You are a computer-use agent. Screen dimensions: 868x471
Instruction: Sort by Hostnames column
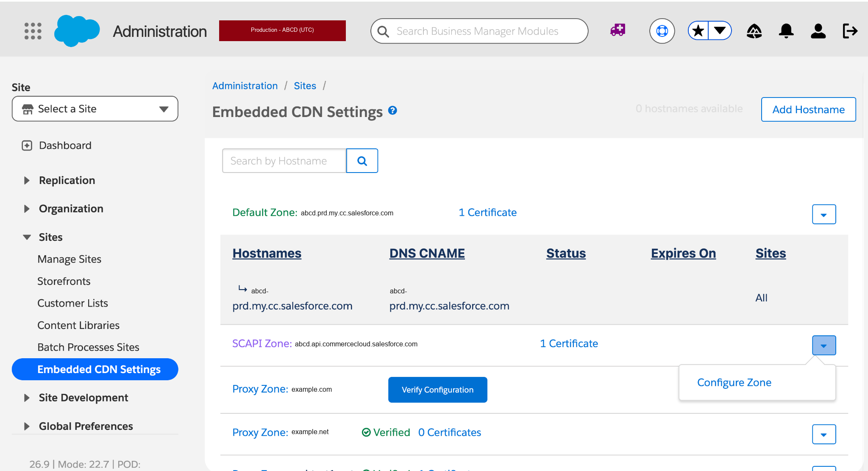coord(267,253)
